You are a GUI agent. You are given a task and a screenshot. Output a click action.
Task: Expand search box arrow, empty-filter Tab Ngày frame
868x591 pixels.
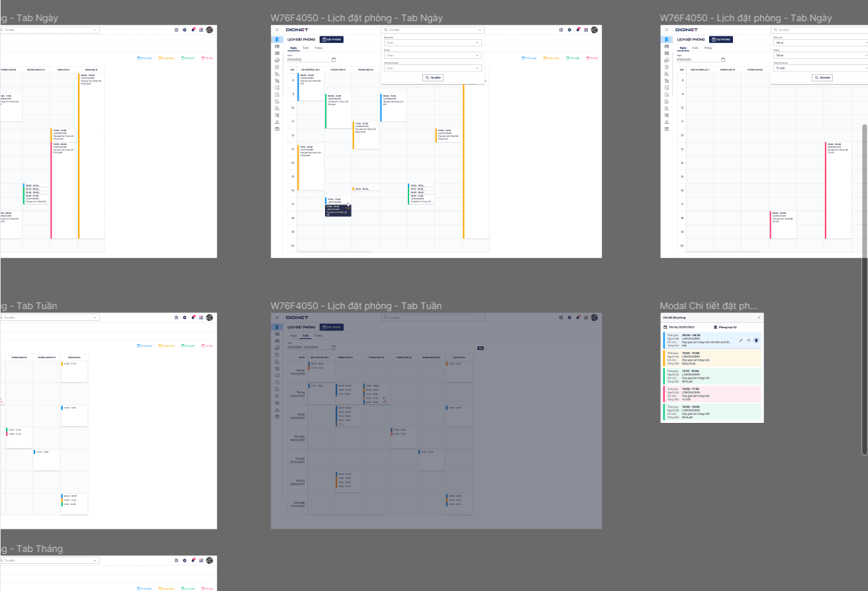[479, 30]
